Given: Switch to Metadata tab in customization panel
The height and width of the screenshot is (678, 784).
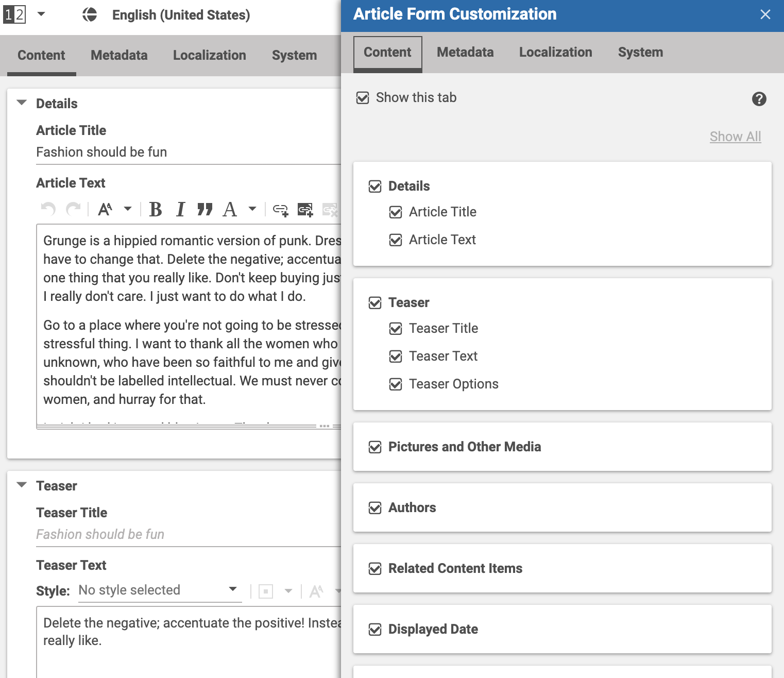Looking at the screenshot, I should click(x=465, y=53).
